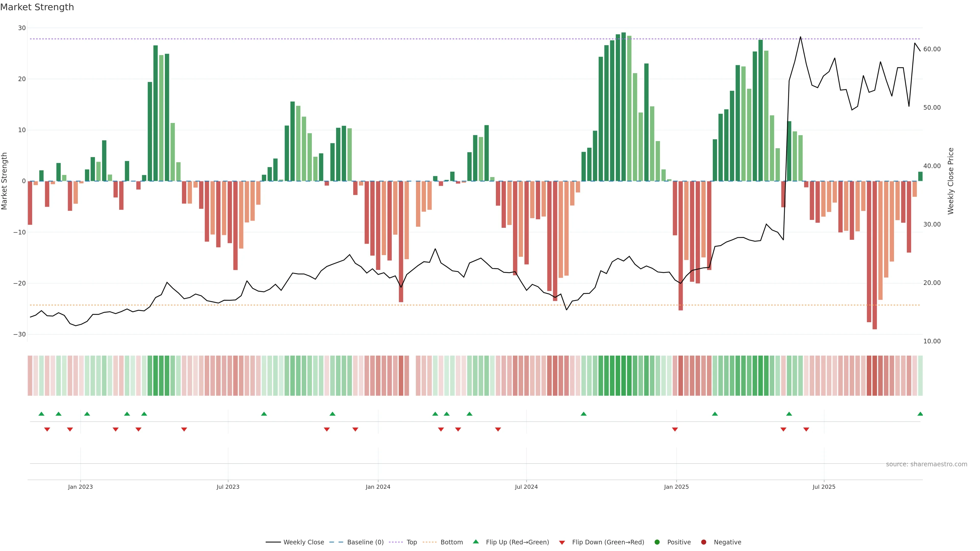Viewport: 980px width, 551px height.
Task: Click the source: sharemaestro.com text
Action: pyautogui.click(x=926, y=464)
